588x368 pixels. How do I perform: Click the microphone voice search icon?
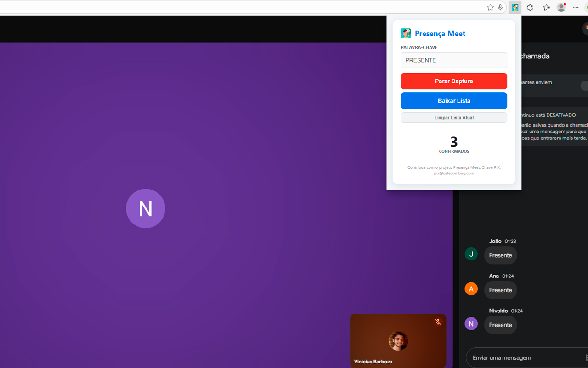point(500,7)
